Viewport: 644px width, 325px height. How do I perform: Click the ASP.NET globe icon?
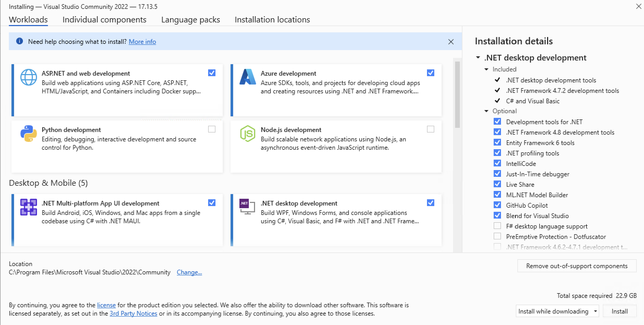click(x=29, y=77)
